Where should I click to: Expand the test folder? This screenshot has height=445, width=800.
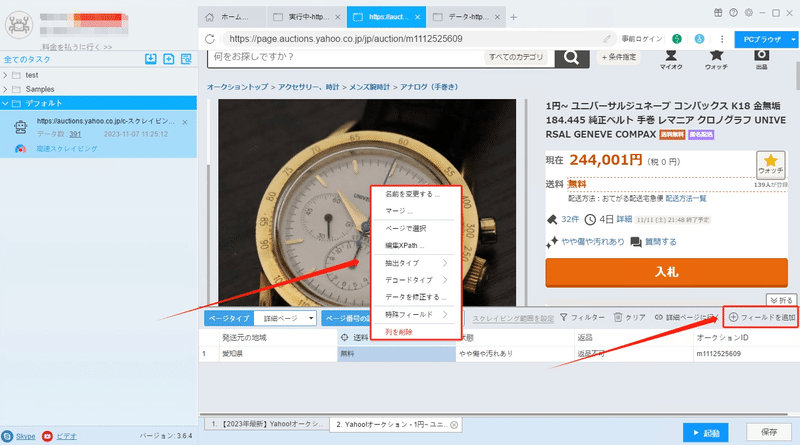(5, 75)
